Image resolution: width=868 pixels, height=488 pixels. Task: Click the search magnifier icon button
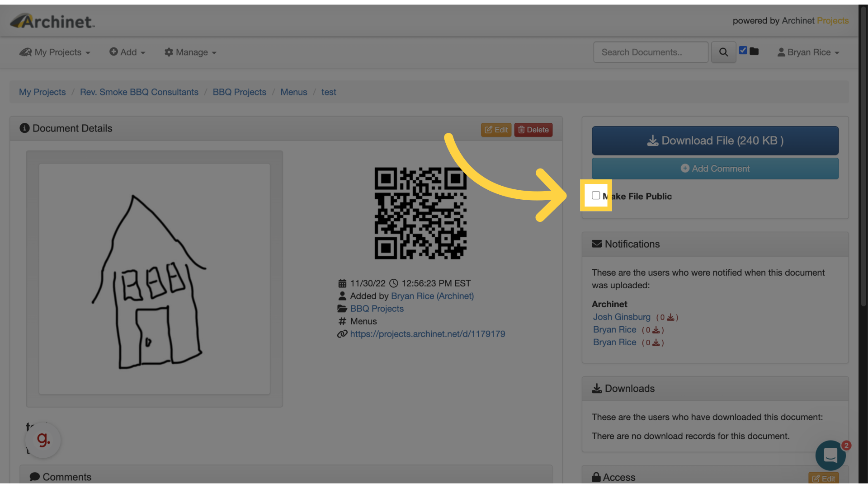point(723,52)
